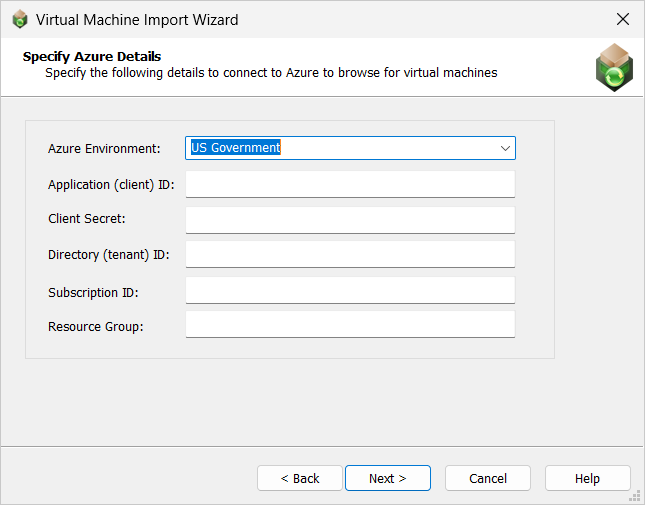Proceed with the Next button
This screenshot has height=507, width=647.
(x=388, y=478)
